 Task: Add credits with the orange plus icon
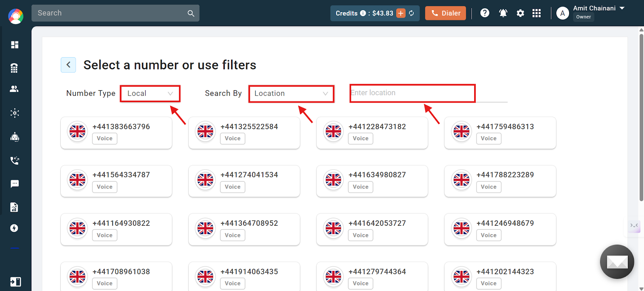(401, 13)
